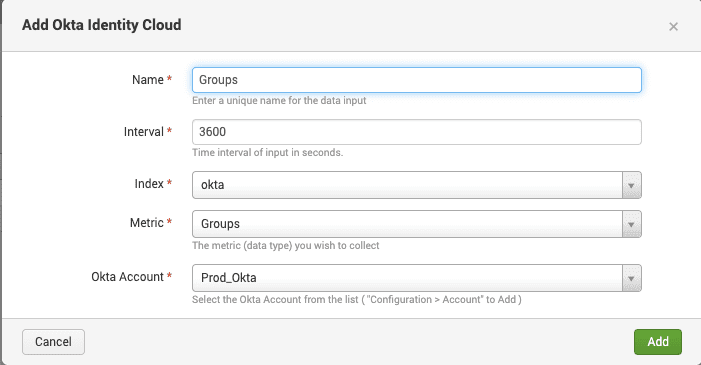Click the Name input field containing Groups
701x365 pixels.
click(x=417, y=80)
